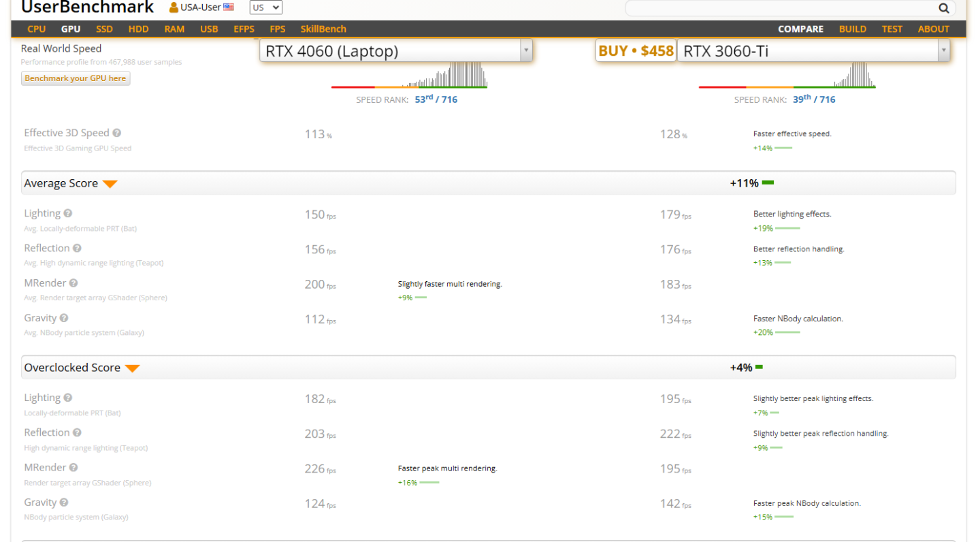Click the US flag icon

click(x=229, y=7)
